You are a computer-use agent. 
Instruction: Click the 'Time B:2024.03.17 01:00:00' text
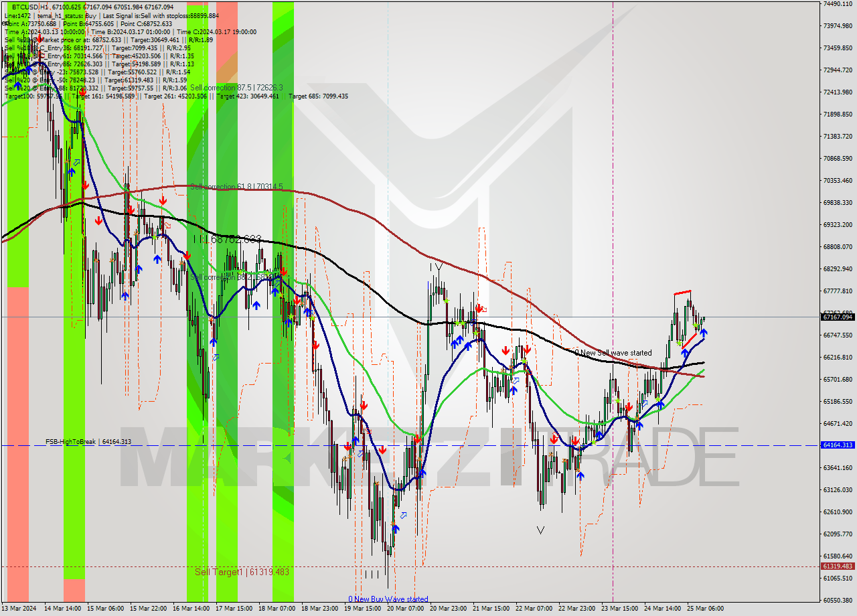[x=130, y=31]
